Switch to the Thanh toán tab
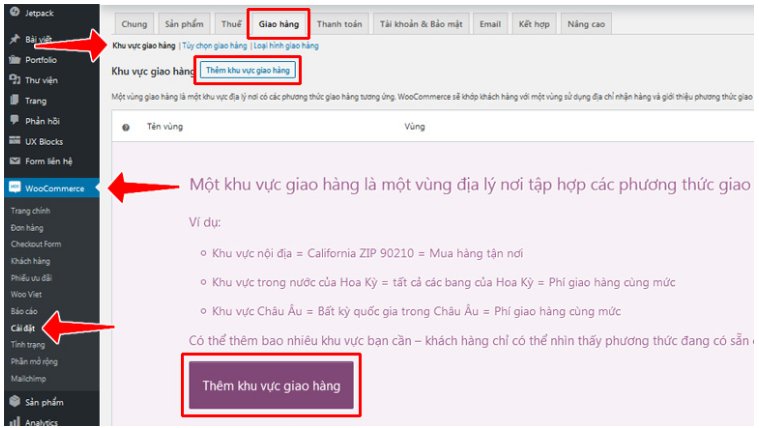The height and width of the screenshot is (428, 759). [340, 24]
